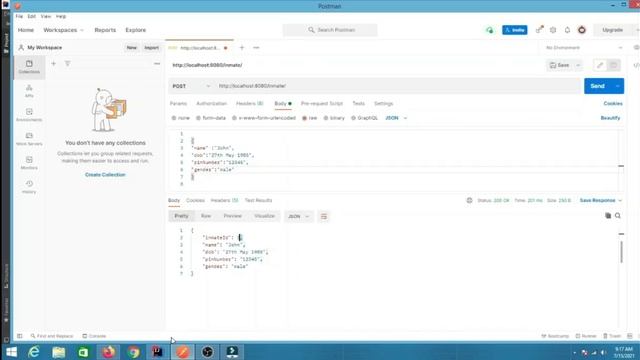Open the Environments sidebar panel
Image resolution: width=640 pixels, height=360 pixels.
[29, 115]
